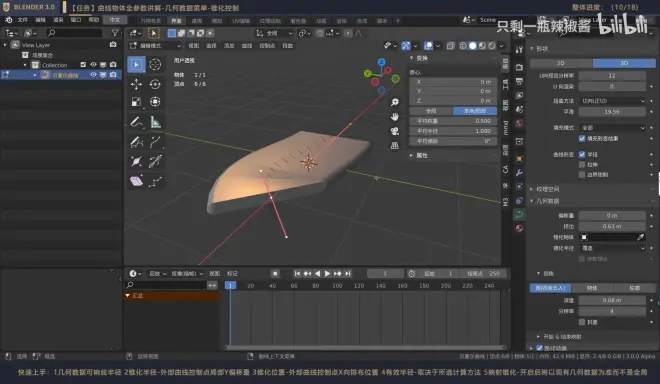
Task: Switch viewport to wireframe shading
Action: click(463, 45)
